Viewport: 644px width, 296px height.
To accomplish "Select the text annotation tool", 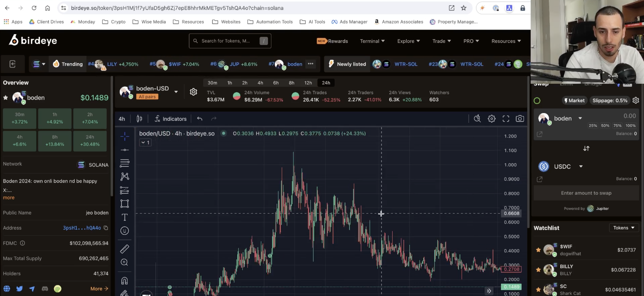I will pyautogui.click(x=124, y=217).
